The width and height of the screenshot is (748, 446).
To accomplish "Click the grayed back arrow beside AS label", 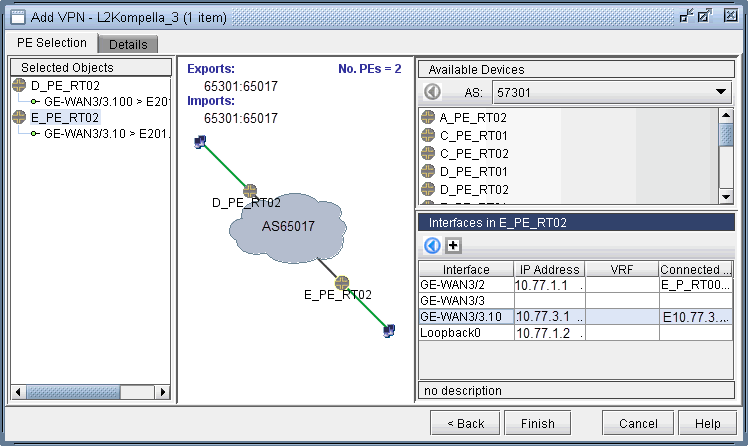I will coord(432,92).
